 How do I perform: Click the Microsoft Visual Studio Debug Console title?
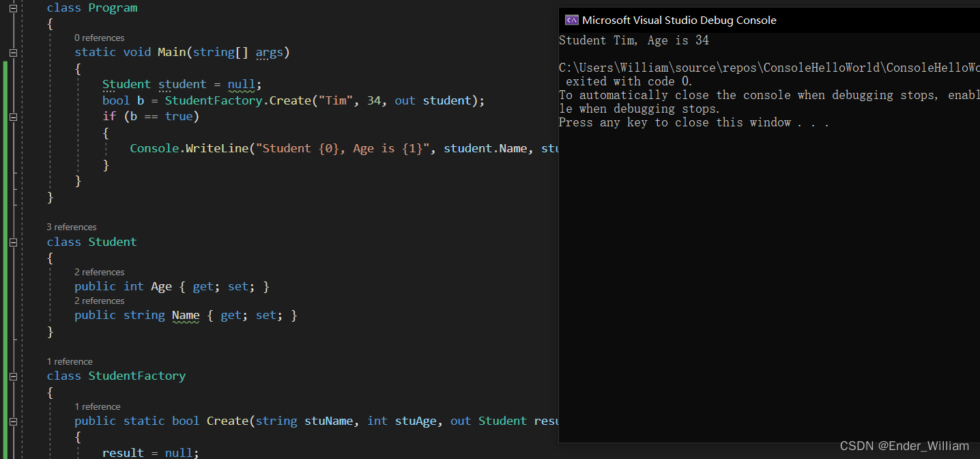(679, 20)
